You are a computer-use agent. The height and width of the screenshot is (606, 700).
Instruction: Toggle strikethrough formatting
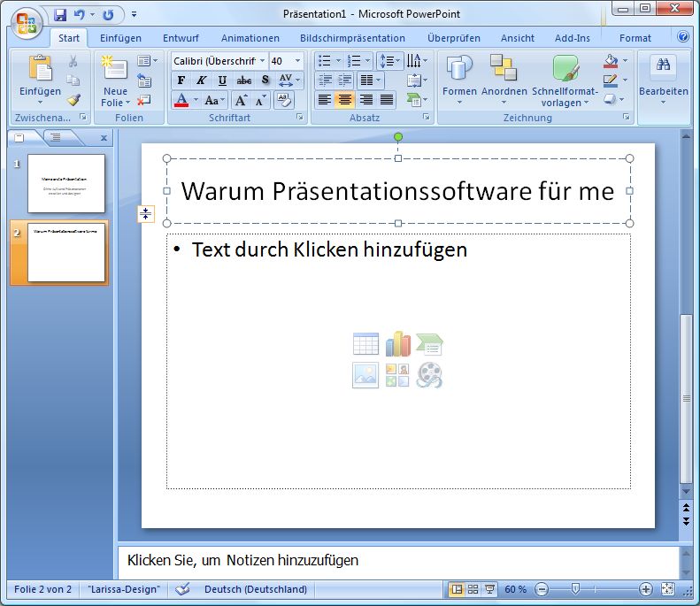click(x=243, y=81)
